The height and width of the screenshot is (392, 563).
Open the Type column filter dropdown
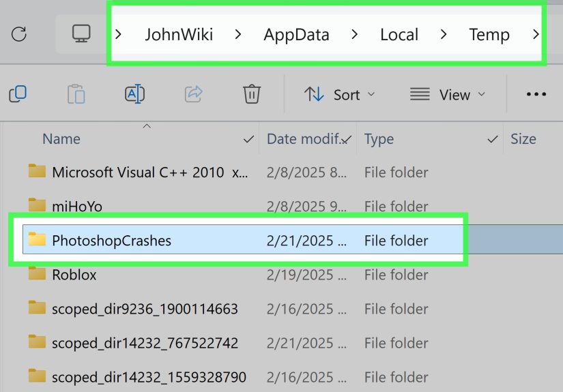click(493, 139)
